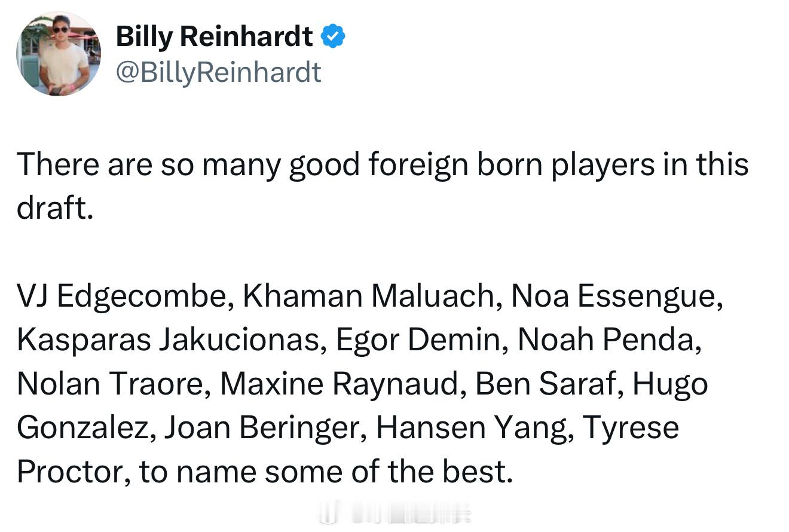Open the Billy Reinhardt display name link
789x532 pixels.
click(214, 37)
